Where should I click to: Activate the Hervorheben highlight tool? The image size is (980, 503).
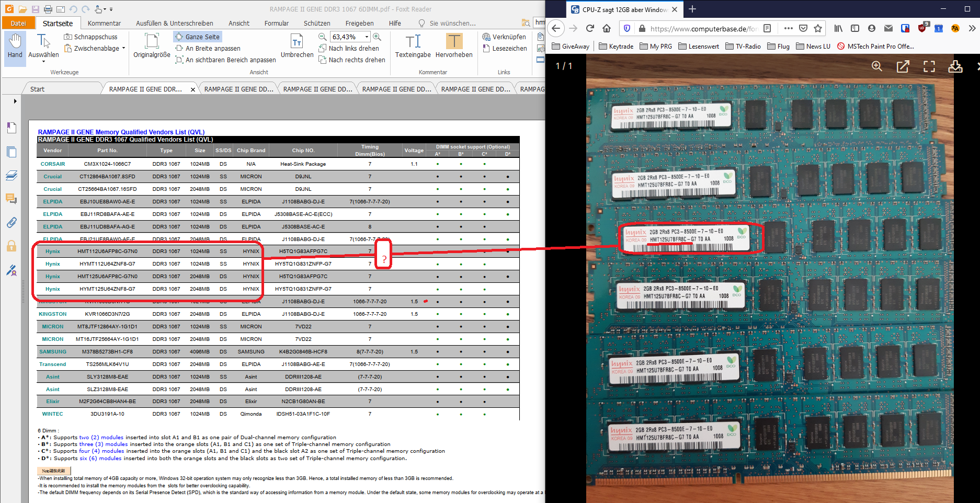454,46
